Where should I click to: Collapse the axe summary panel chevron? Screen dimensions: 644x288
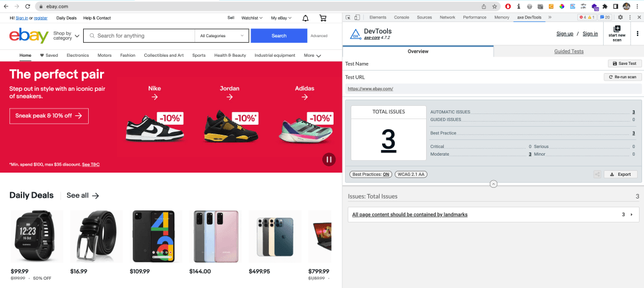(x=493, y=184)
